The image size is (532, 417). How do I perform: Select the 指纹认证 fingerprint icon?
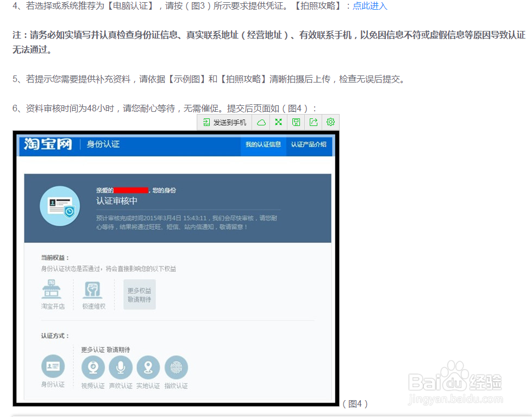click(176, 367)
